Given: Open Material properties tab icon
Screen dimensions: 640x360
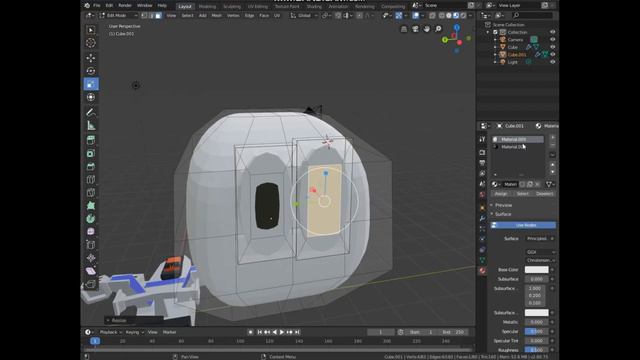Looking at the screenshot, I should click(x=482, y=271).
